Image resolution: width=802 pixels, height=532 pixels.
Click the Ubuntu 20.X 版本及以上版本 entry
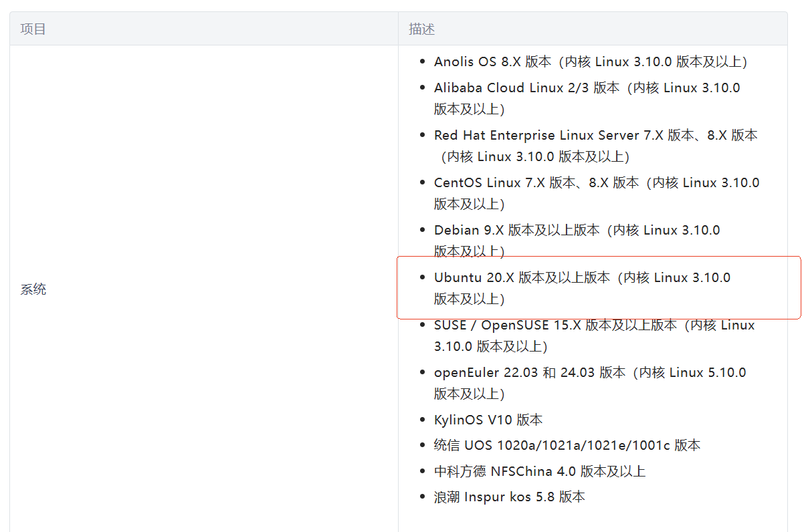pyautogui.click(x=582, y=288)
